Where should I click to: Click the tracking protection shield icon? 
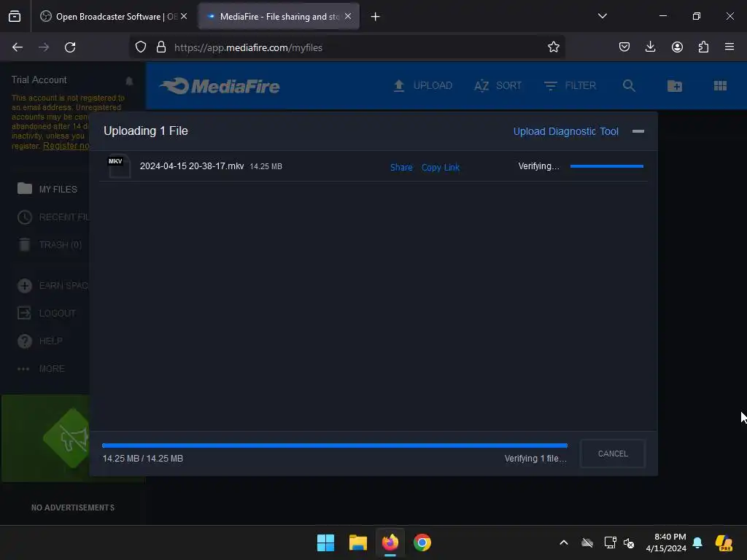(141, 47)
